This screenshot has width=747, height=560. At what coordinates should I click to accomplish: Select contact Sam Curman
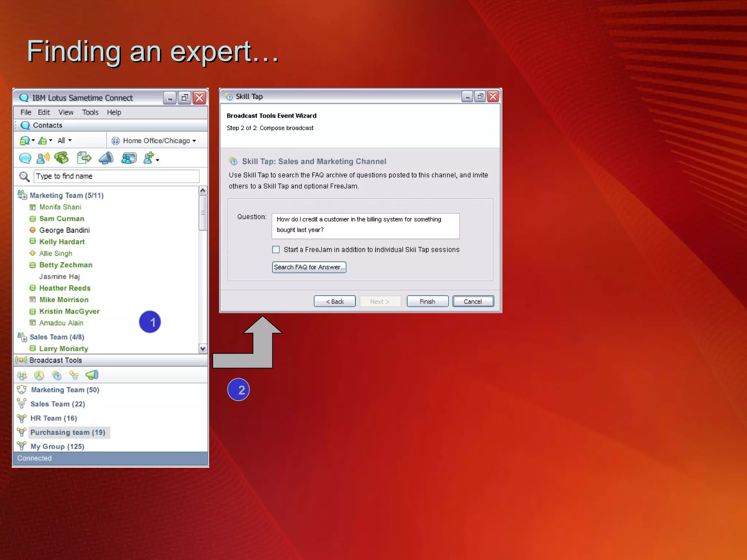coord(62,219)
